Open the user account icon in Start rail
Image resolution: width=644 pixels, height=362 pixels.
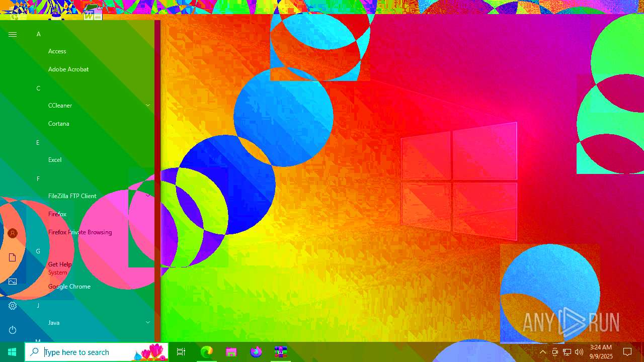(13, 233)
